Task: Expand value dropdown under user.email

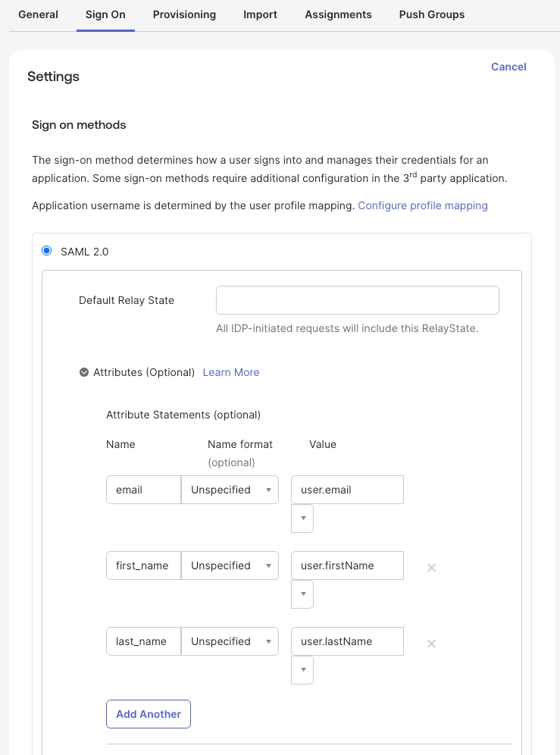Action: [302, 518]
